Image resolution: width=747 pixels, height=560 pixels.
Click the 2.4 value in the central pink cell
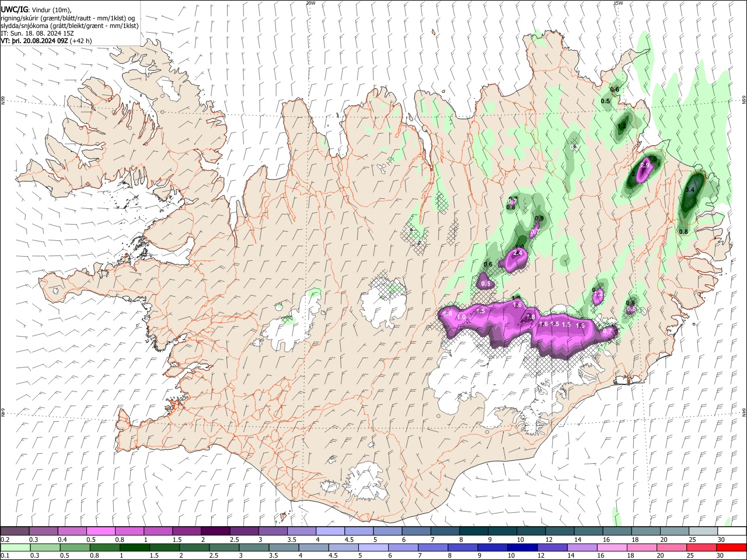[x=517, y=253]
